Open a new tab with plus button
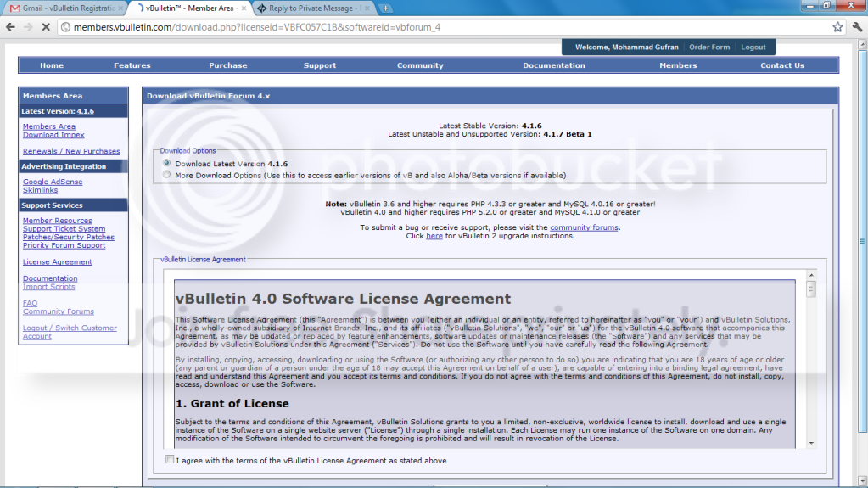This screenshot has height=488, width=868. (x=385, y=8)
